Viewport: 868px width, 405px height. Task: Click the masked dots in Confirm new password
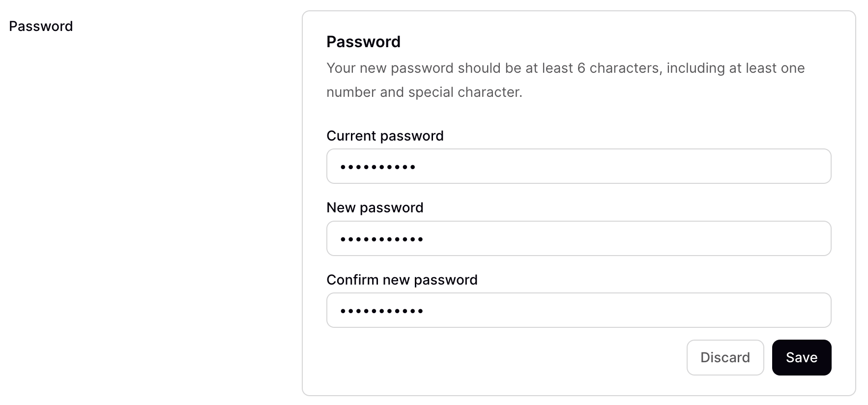click(382, 311)
